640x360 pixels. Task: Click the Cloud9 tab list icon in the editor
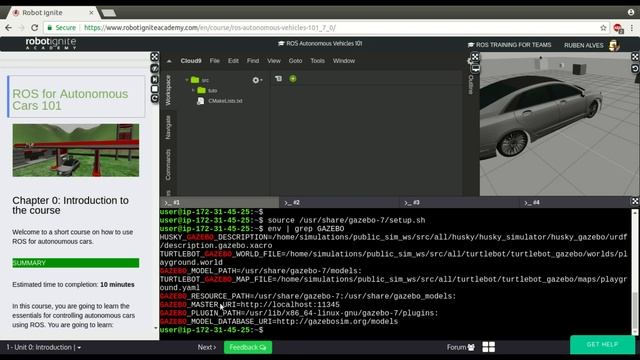(278, 78)
